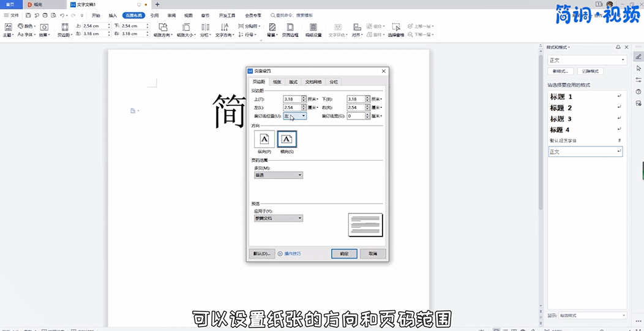Expand the 多页 multiple pages dropdown
The width and height of the screenshot is (644, 331).
pyautogui.click(x=279, y=175)
